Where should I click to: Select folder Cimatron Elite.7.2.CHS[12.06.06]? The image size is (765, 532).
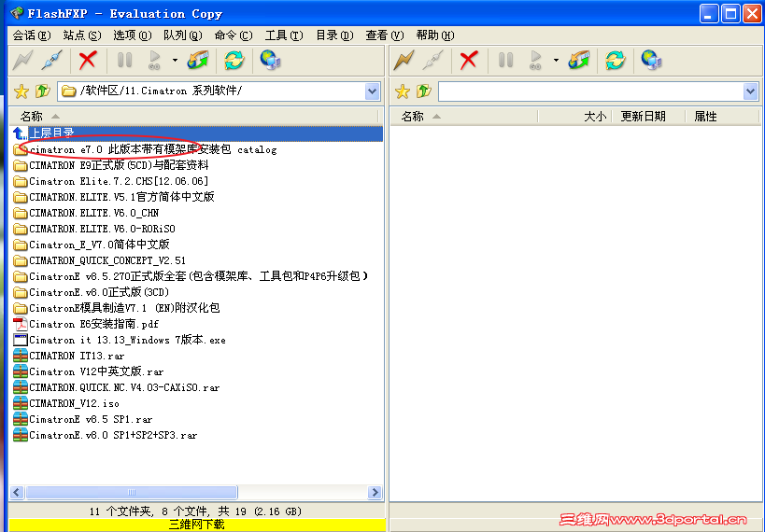click(111, 181)
